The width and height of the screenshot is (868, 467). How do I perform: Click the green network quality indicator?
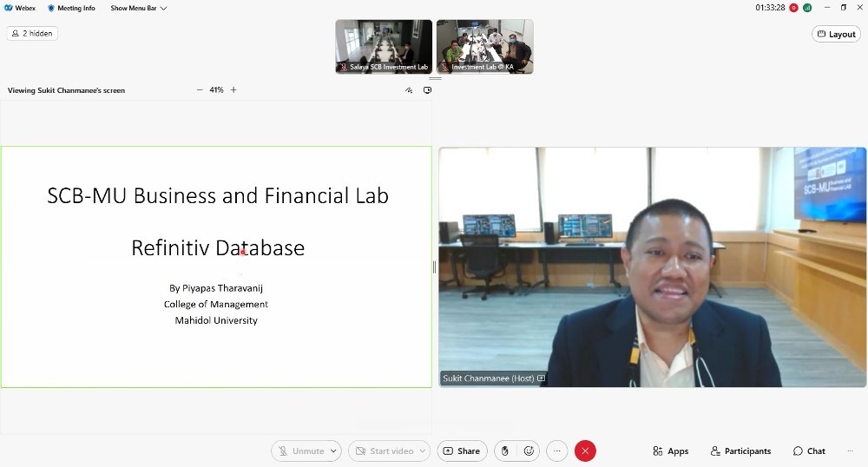[807, 8]
